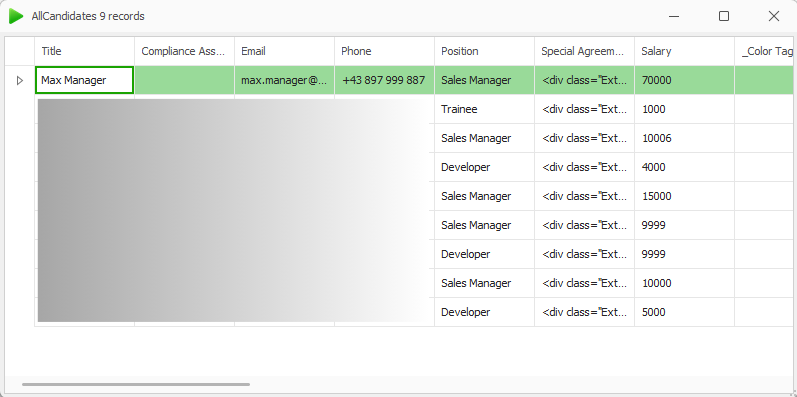Select the Special Agreement cell in 70000 row
Viewport: 797px width, 397px height.
pos(585,80)
